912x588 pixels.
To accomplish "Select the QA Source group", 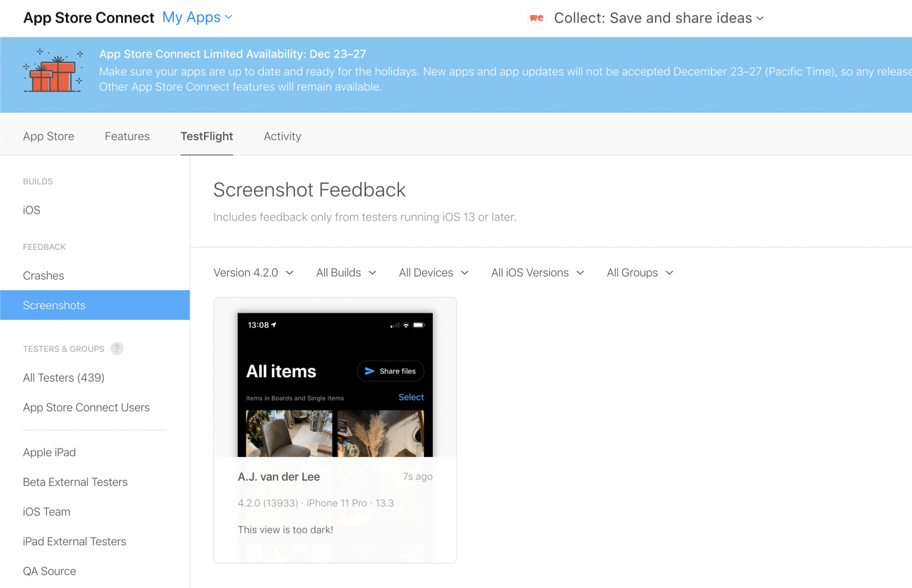I will pos(49,571).
